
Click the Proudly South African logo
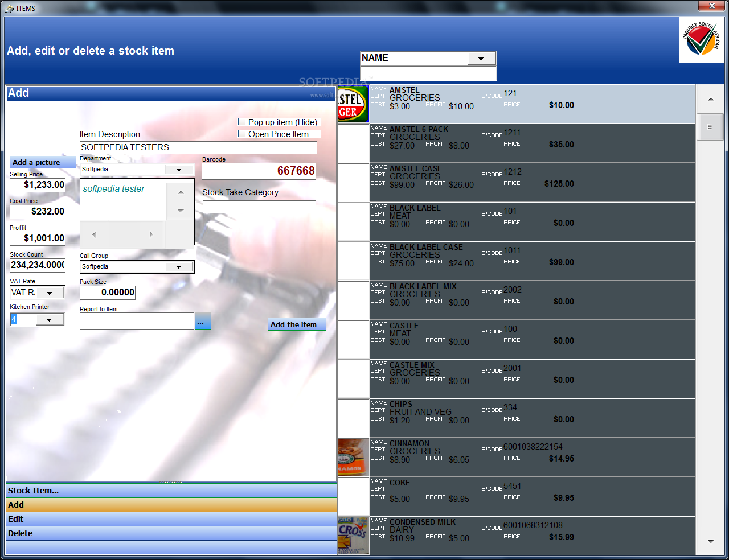tap(701, 39)
